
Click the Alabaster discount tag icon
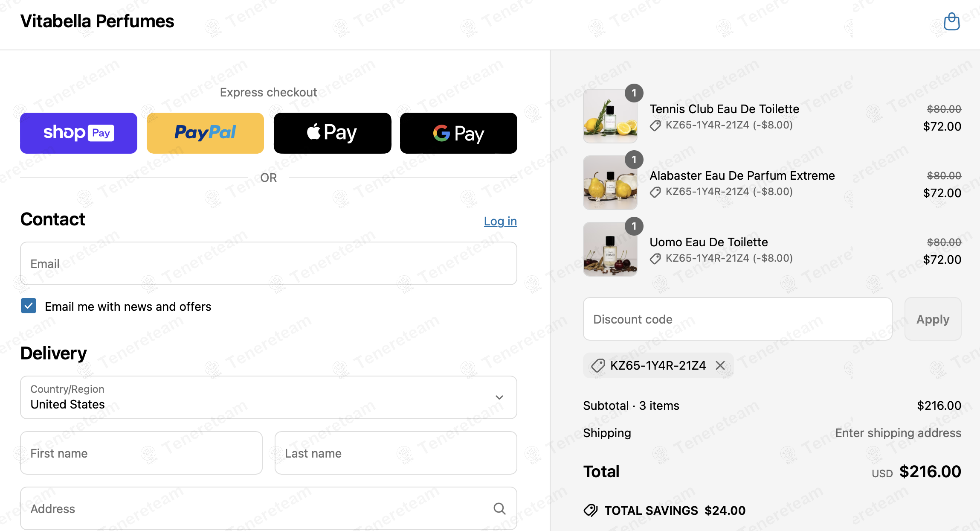tap(655, 192)
